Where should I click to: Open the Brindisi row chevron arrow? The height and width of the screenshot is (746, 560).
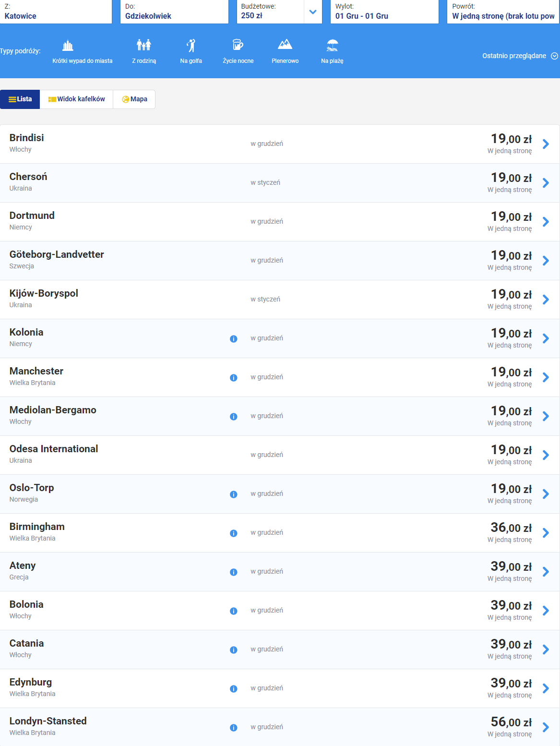tap(546, 144)
